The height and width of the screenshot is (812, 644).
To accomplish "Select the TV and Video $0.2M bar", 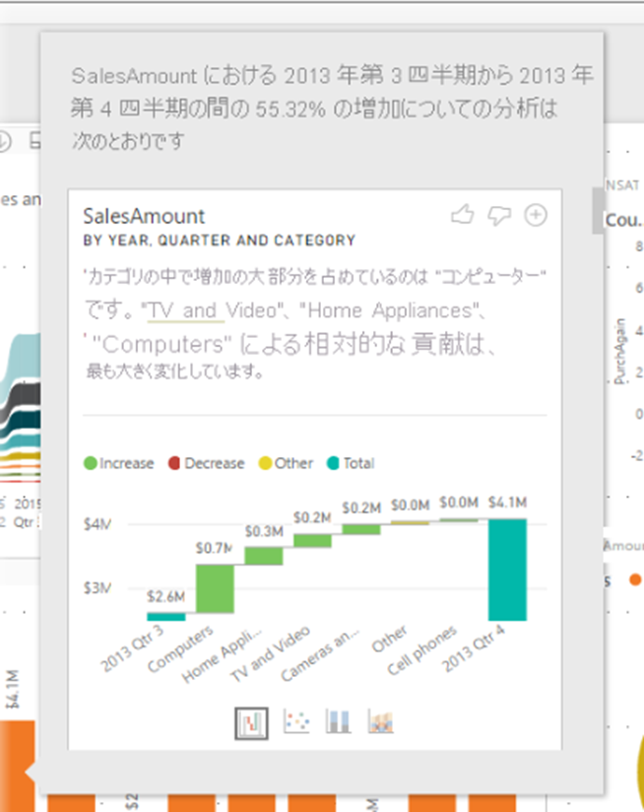I will coord(312,541).
